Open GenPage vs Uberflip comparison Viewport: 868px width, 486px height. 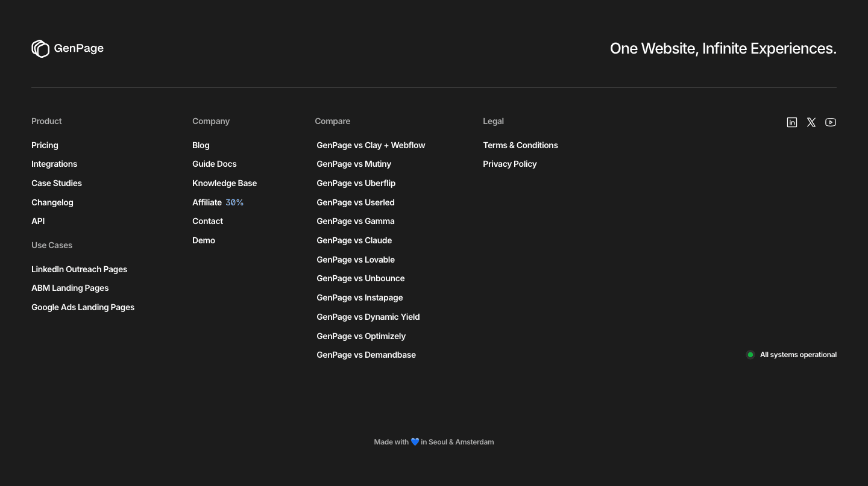point(356,183)
